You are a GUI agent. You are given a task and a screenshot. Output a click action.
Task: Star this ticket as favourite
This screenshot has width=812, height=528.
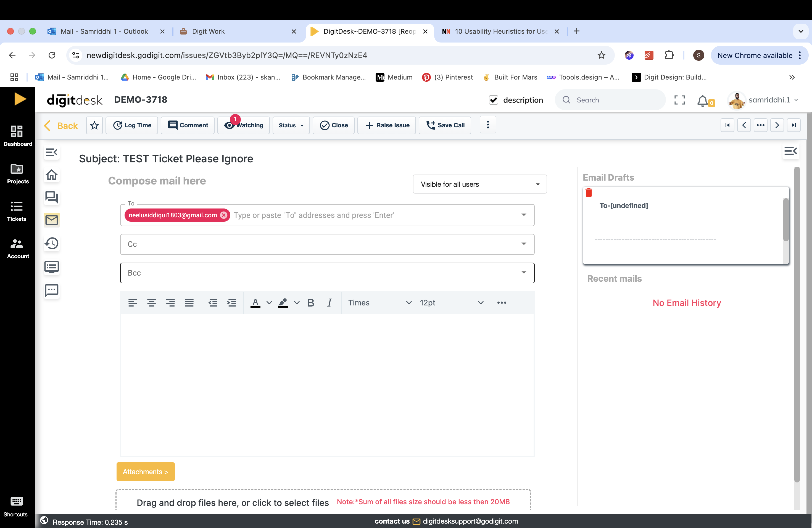tap(94, 125)
